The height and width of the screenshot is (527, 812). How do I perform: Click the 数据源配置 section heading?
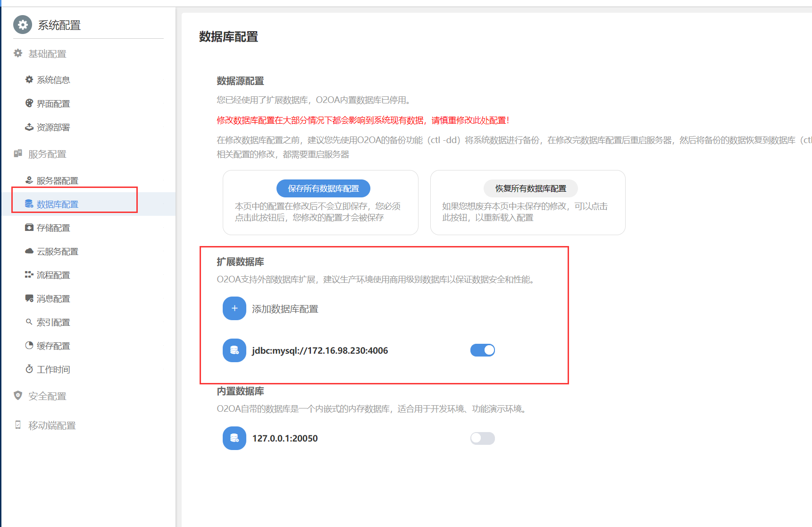240,81
